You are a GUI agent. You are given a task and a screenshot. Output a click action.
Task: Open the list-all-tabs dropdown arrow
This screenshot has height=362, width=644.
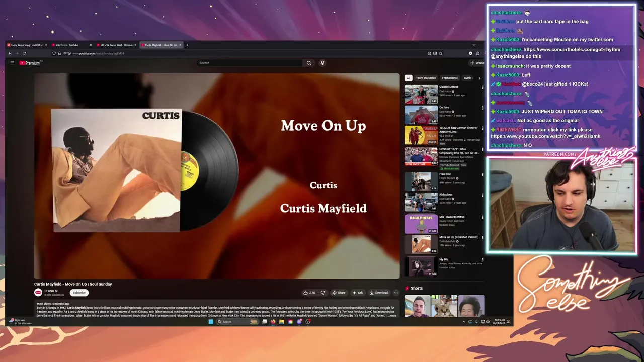pos(473,45)
